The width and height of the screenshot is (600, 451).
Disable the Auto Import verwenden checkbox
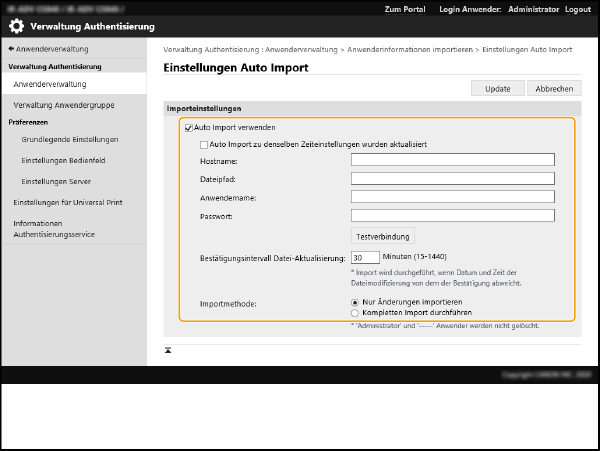click(x=188, y=128)
